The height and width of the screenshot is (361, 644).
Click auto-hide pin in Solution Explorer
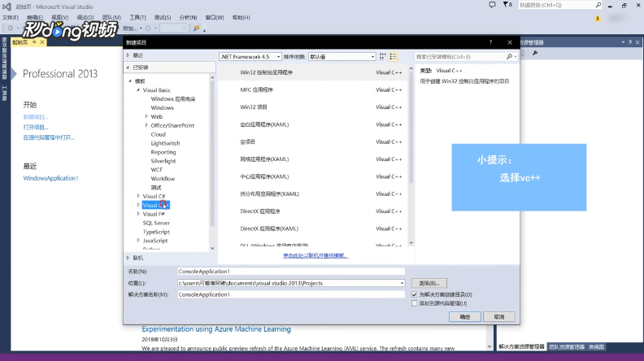tap(630, 42)
